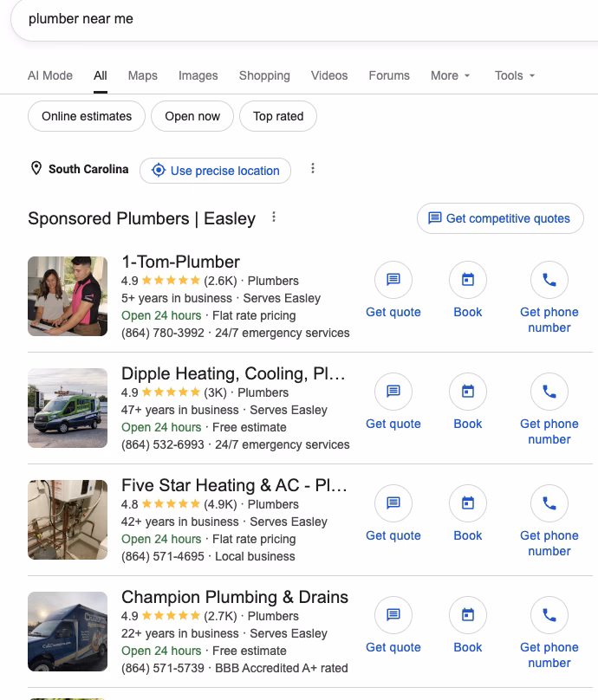Viewport: 598px width, 700px height.
Task: Switch to the AI Mode tab
Action: pos(50,75)
